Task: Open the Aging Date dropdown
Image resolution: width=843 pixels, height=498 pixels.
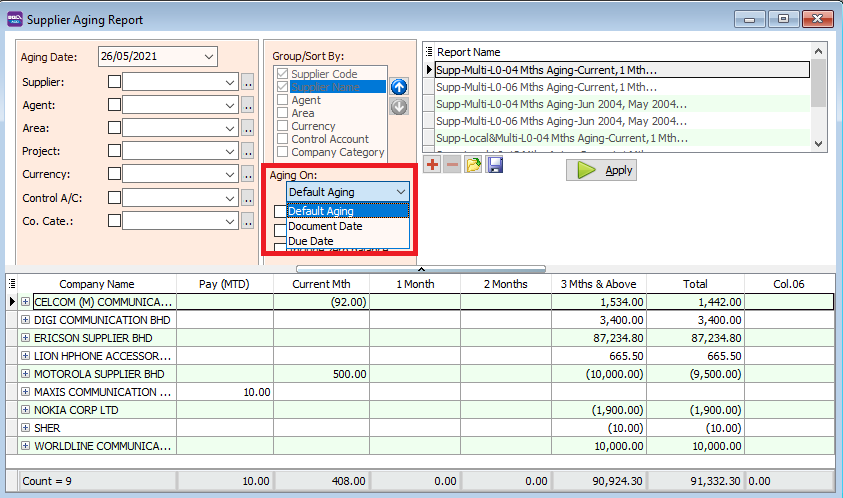Action: (208, 57)
